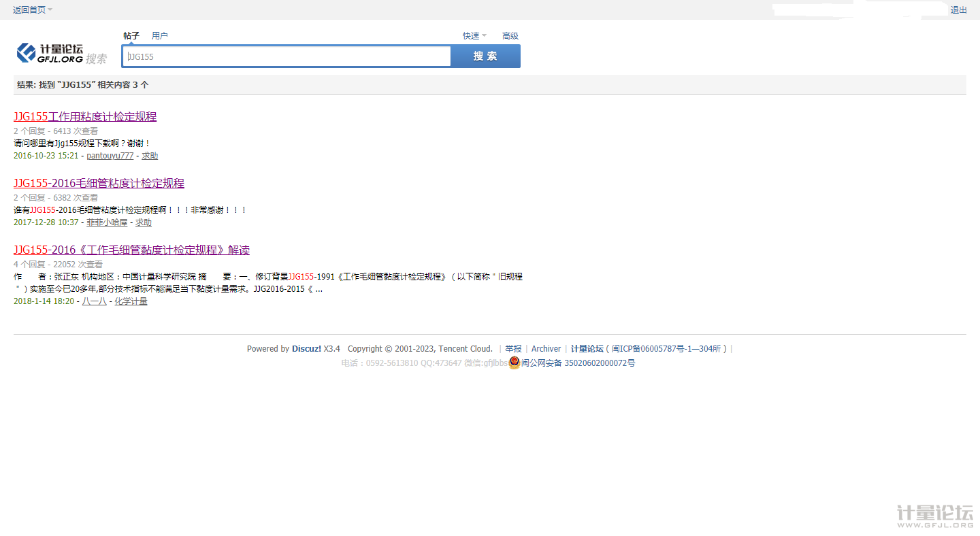The height and width of the screenshot is (536, 980).
Task: Open the 八一八 author link
Action: pyautogui.click(x=94, y=301)
